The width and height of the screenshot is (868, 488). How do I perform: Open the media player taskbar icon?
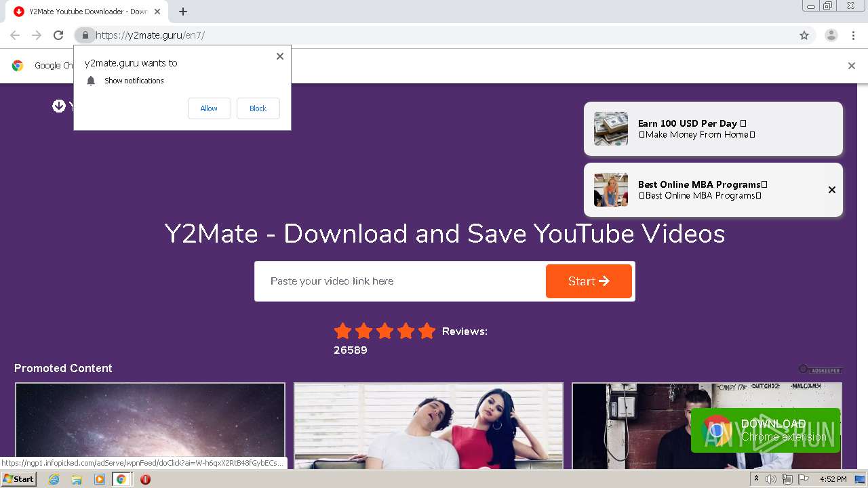click(x=100, y=479)
